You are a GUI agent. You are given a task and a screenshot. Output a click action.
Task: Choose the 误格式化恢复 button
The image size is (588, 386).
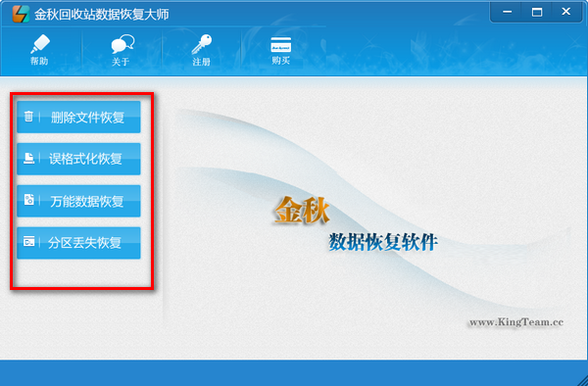click(78, 159)
